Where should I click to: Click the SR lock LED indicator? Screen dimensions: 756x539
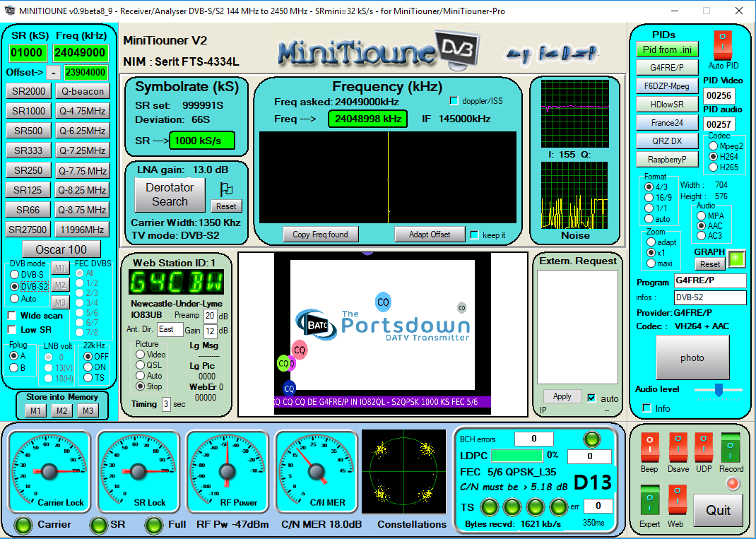100,525
